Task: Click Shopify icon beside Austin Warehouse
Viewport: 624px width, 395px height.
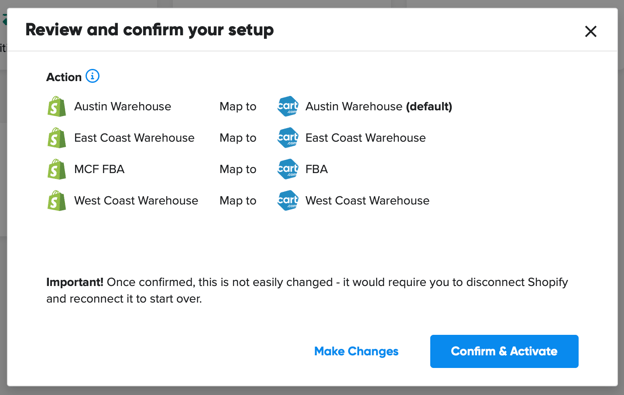Action: click(57, 106)
